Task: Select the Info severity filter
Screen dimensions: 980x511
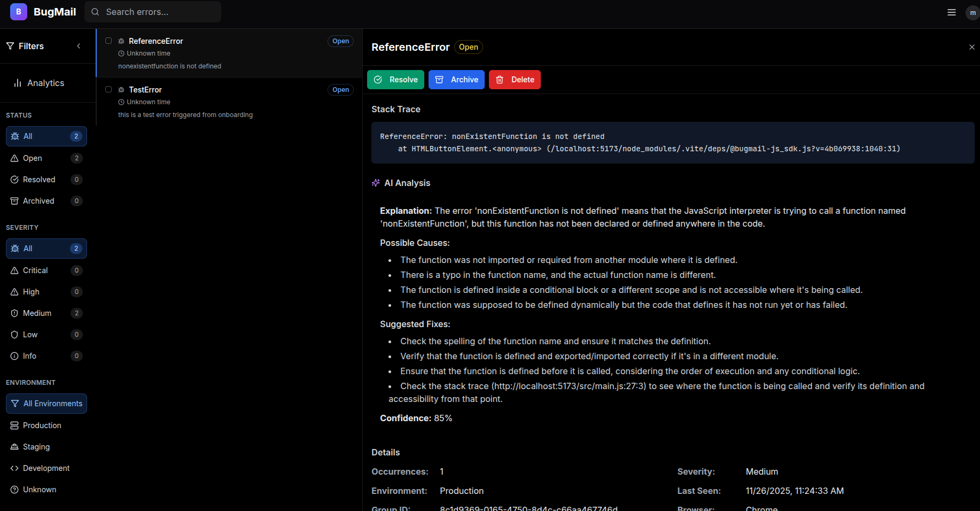Action: coord(29,356)
